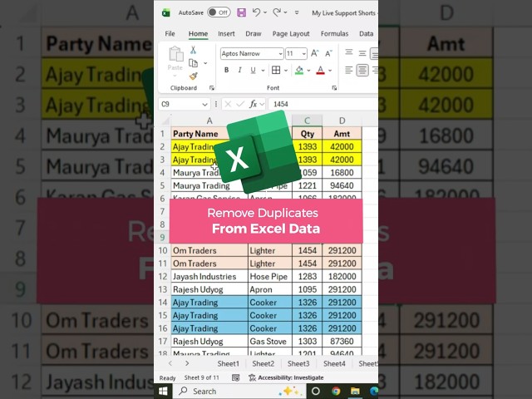Select column C header
Screen dimensions: 532x399
tap(307, 121)
